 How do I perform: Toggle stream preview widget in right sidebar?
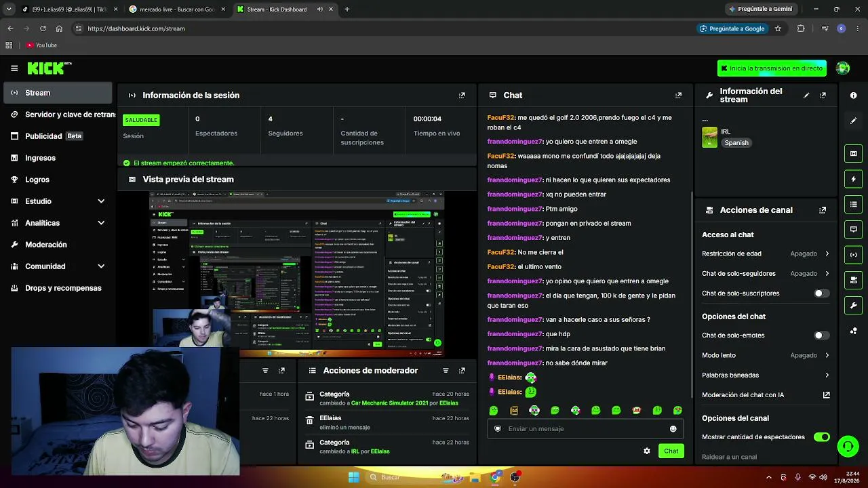click(853, 154)
